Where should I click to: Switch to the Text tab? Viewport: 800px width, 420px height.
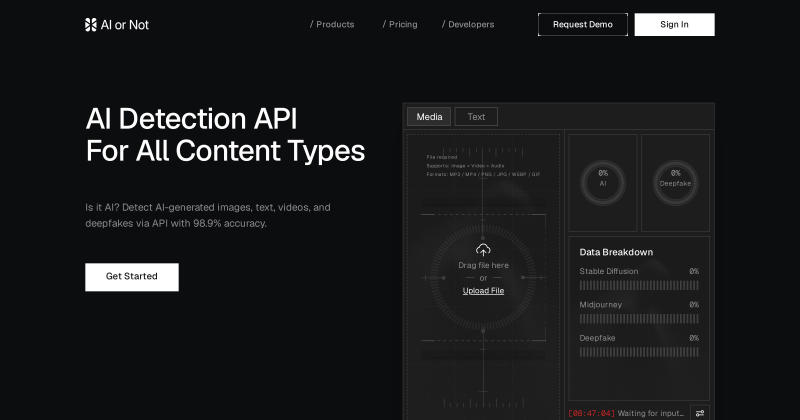tap(476, 117)
